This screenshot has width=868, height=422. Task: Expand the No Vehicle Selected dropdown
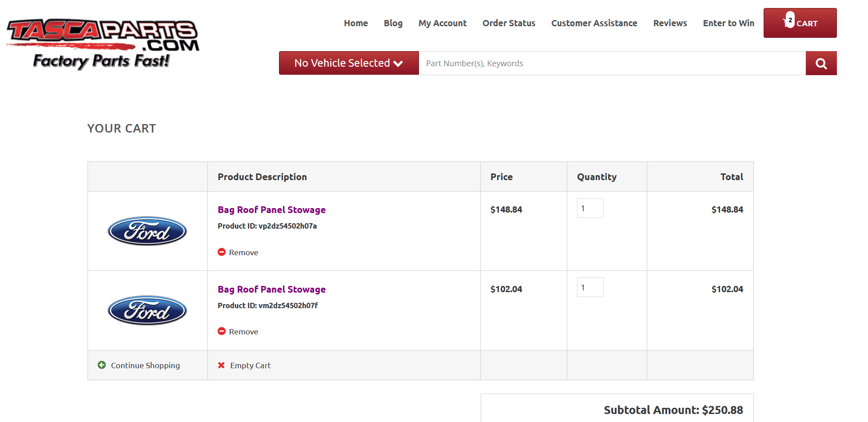349,63
